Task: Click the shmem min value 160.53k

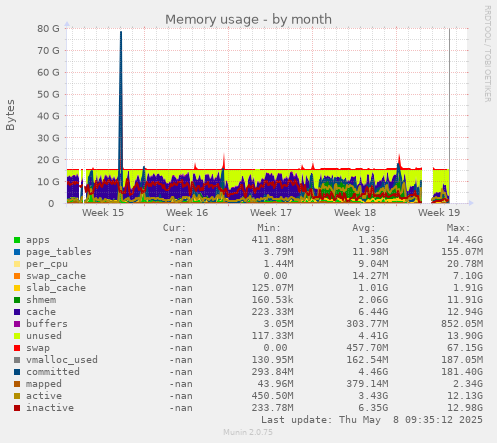Action: point(273,300)
